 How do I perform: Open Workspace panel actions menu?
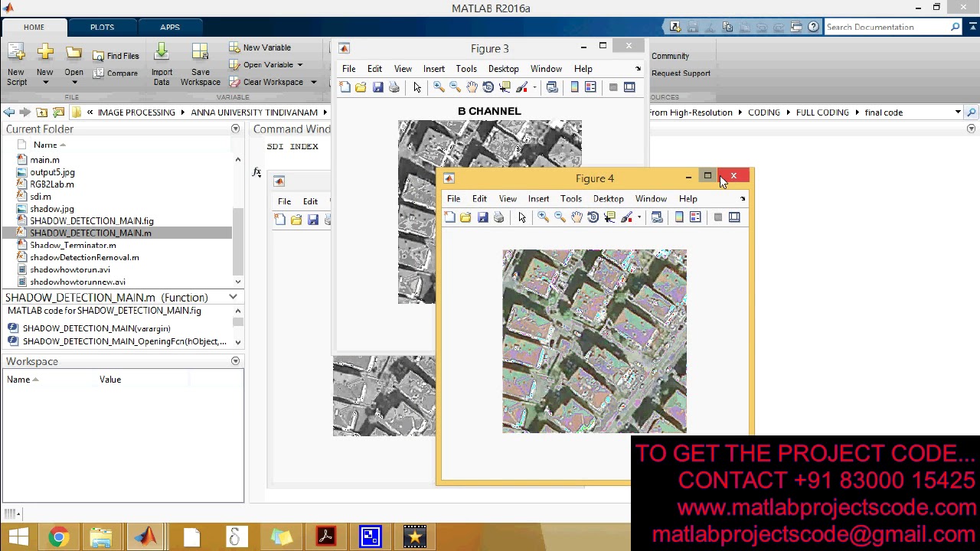click(x=235, y=361)
